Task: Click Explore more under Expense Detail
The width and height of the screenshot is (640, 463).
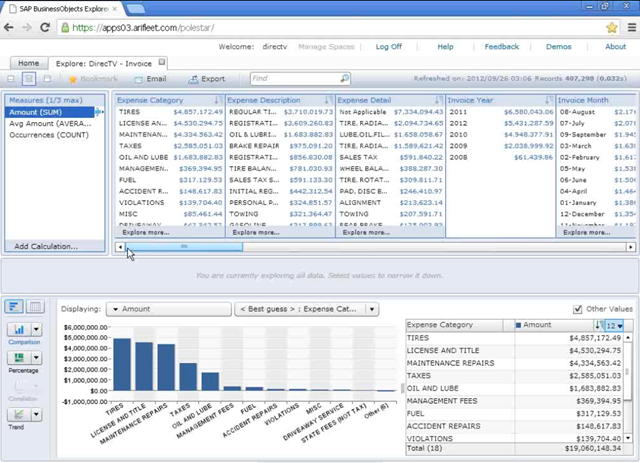Action: (366, 232)
